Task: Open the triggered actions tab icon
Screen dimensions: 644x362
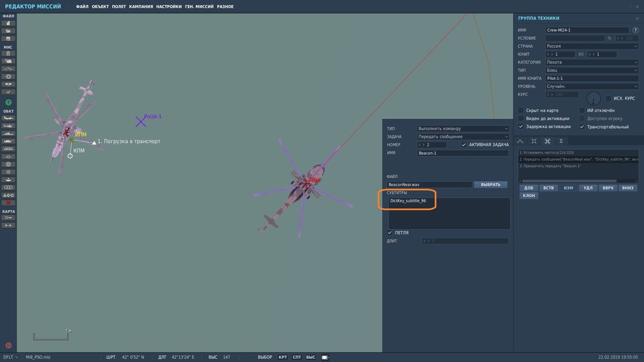Action: [547, 141]
